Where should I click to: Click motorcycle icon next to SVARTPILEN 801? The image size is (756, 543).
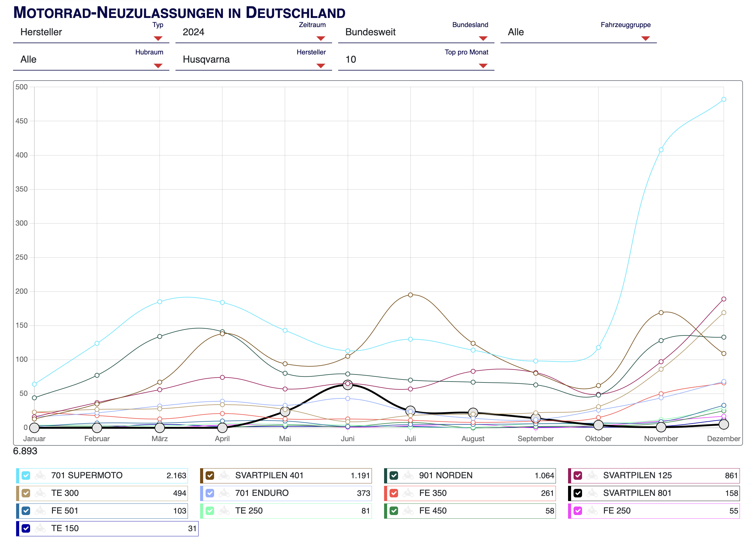(592, 493)
